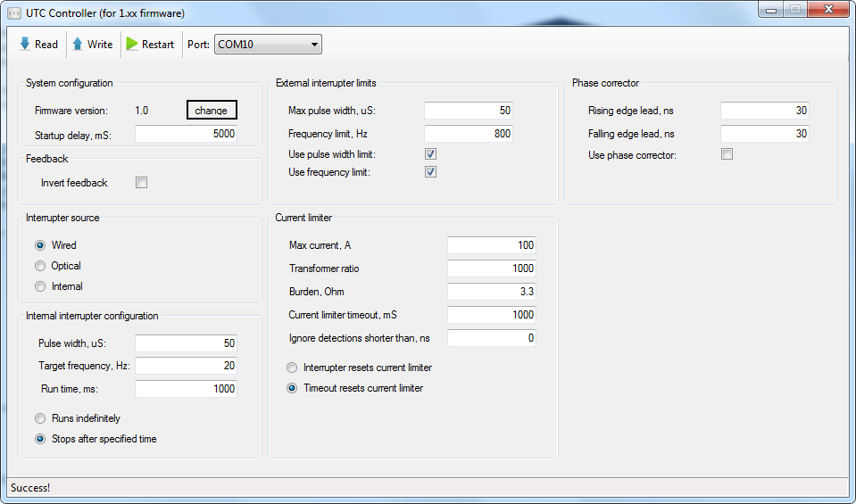Click the Burden, Ohm input field

(491, 292)
